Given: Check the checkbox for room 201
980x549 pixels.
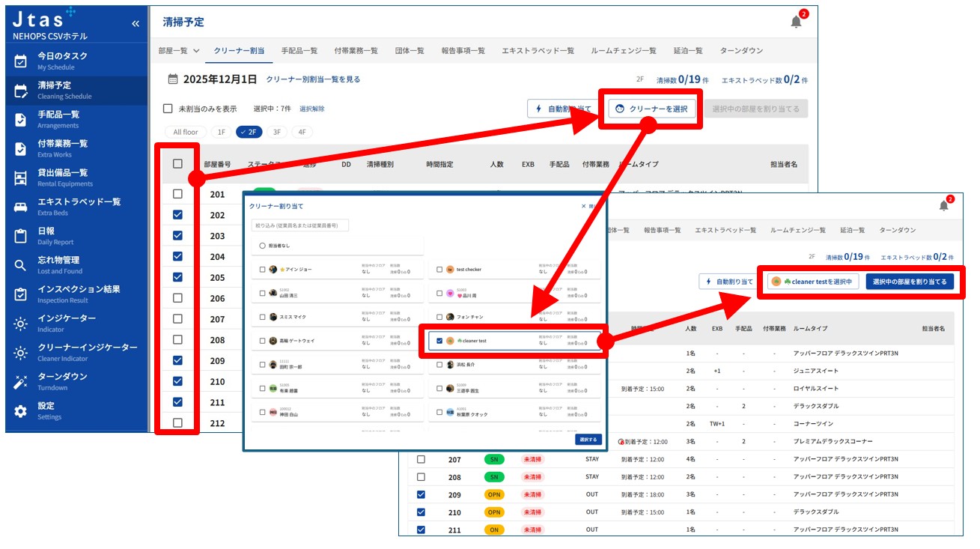Looking at the screenshot, I should [177, 194].
